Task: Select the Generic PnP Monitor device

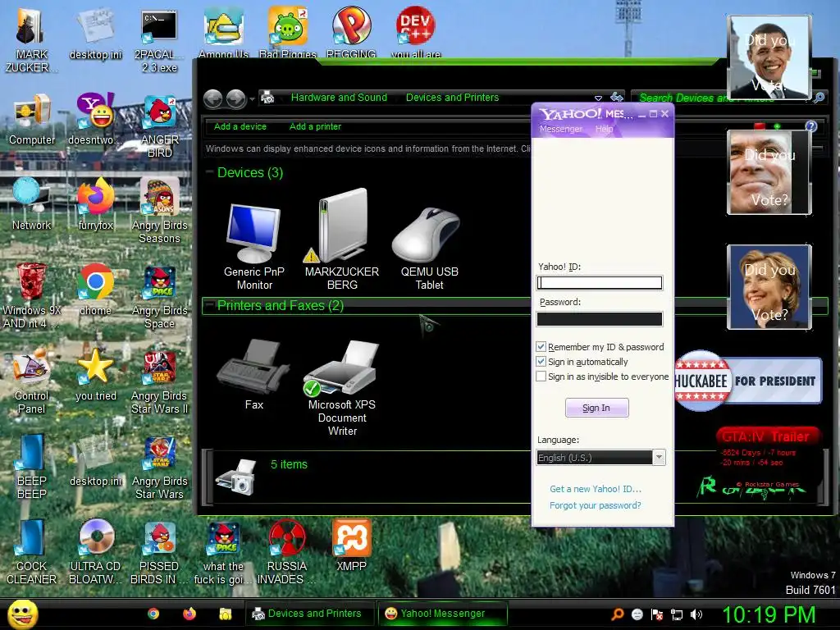Action: (254, 246)
